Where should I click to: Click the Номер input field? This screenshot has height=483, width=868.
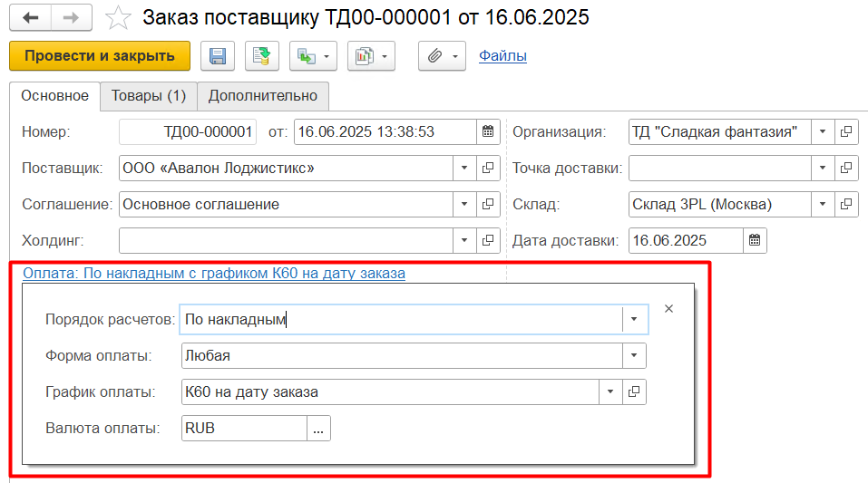click(188, 131)
